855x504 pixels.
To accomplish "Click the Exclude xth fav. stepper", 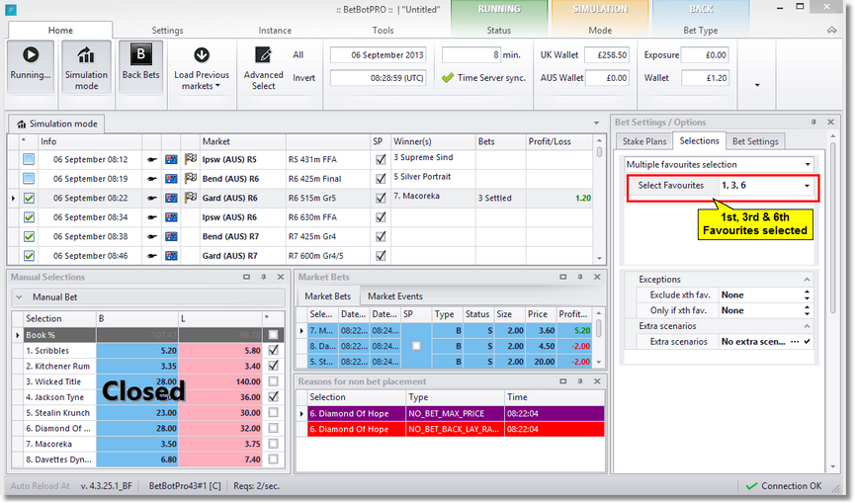I will 808,294.
